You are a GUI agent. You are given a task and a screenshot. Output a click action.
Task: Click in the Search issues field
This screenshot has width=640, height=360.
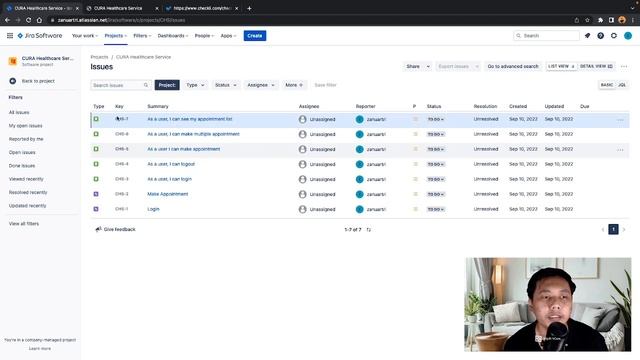click(x=121, y=85)
